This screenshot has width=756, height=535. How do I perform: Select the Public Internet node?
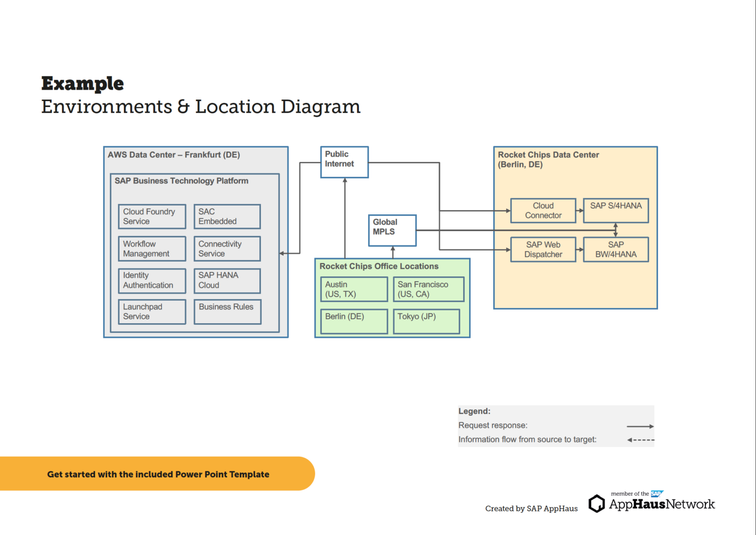pos(344,162)
